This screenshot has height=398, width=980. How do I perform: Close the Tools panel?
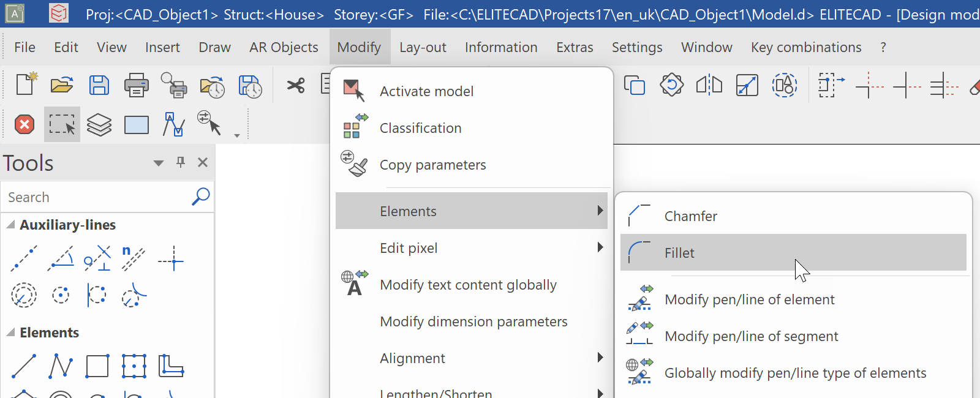tap(203, 162)
